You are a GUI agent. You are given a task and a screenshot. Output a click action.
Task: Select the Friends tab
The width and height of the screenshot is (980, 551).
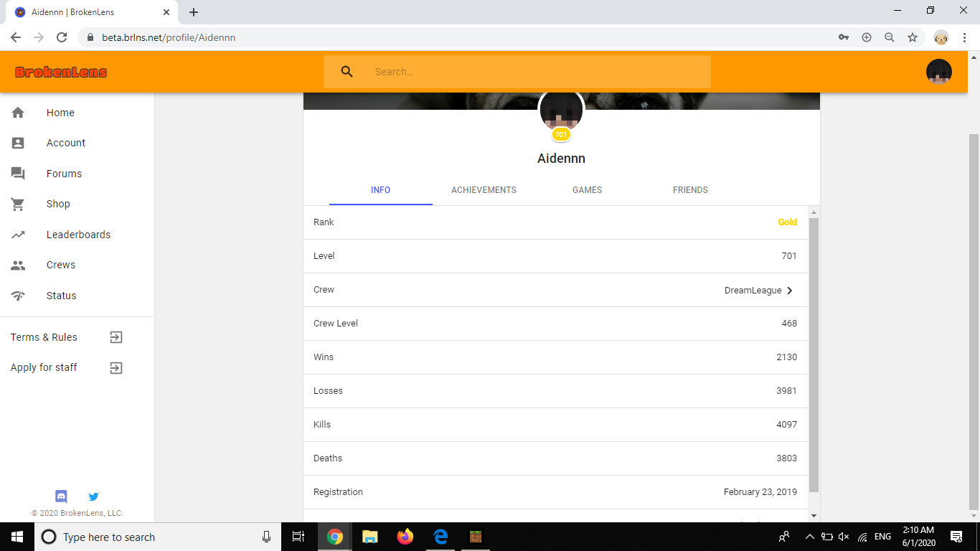pyautogui.click(x=690, y=190)
